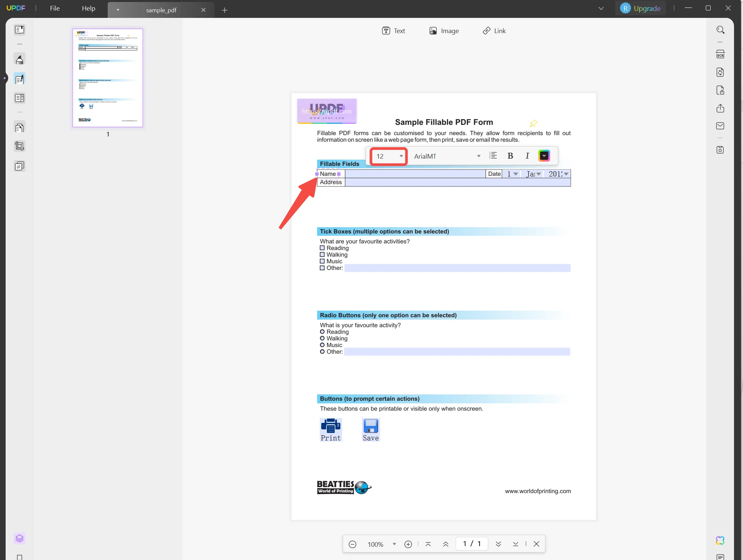Check the Music activity checkbox
This screenshot has width=743, height=560.
click(x=323, y=261)
